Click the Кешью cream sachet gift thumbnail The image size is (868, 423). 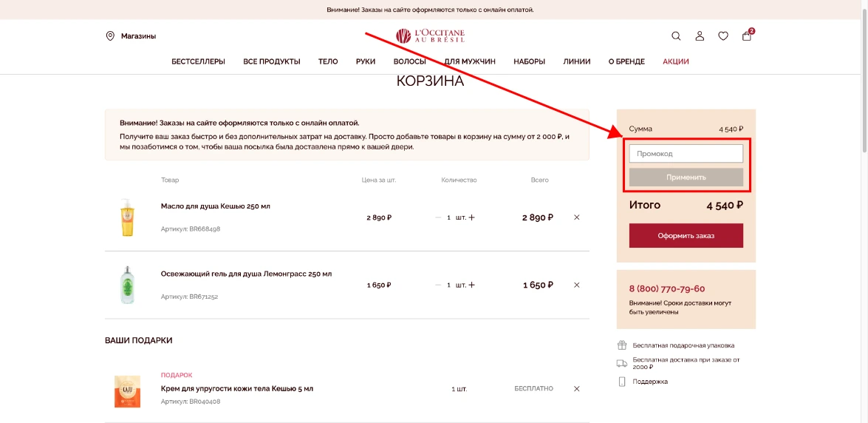pyautogui.click(x=127, y=391)
